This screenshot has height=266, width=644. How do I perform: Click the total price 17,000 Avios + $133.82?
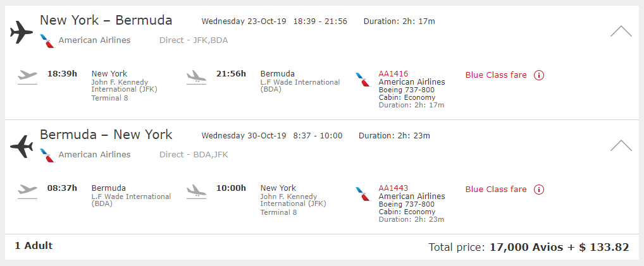click(559, 248)
